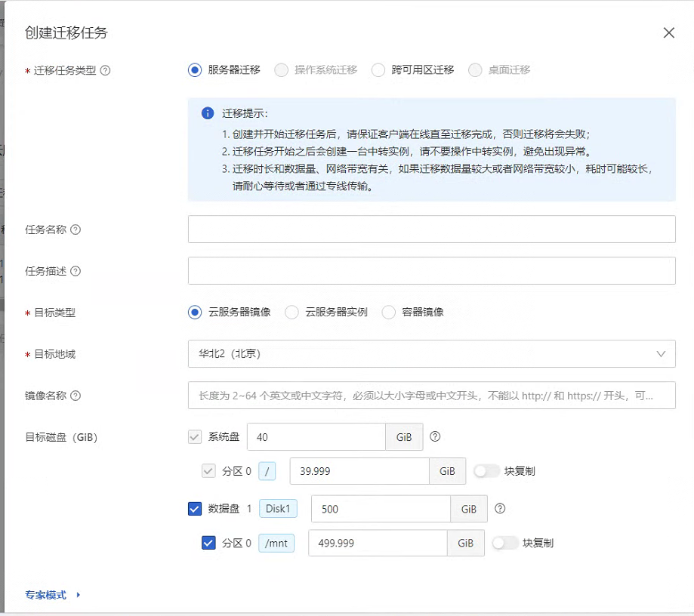Screen dimensions: 694x616
Task: Open help icon beside 数据盘 size field
Action: [x=500, y=509]
